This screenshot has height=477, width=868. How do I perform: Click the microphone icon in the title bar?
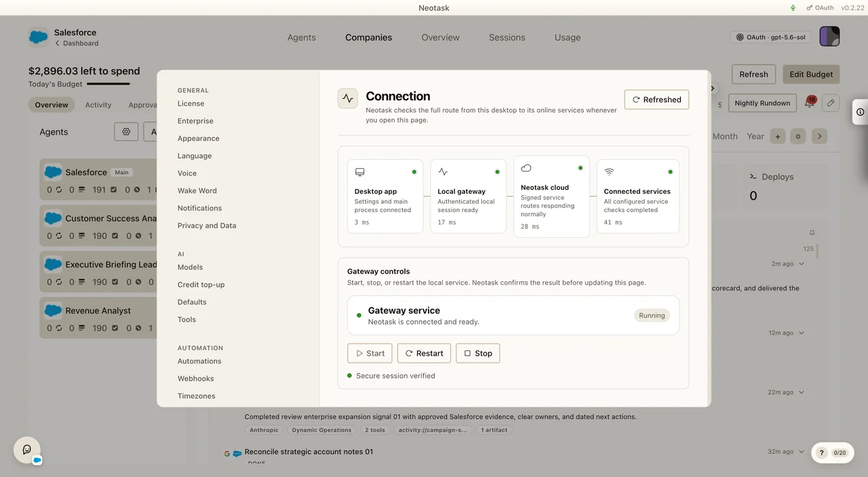click(x=793, y=7)
